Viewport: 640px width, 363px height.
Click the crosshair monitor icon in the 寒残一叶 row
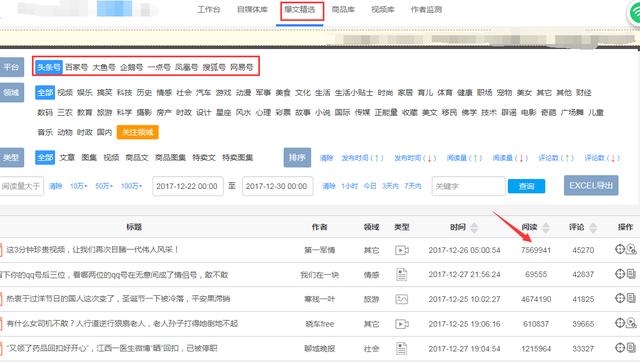tap(620, 298)
